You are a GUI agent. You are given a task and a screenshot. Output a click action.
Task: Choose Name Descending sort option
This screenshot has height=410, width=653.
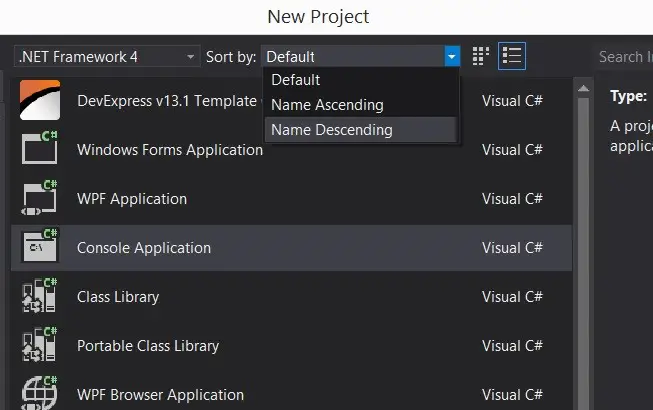(x=361, y=130)
